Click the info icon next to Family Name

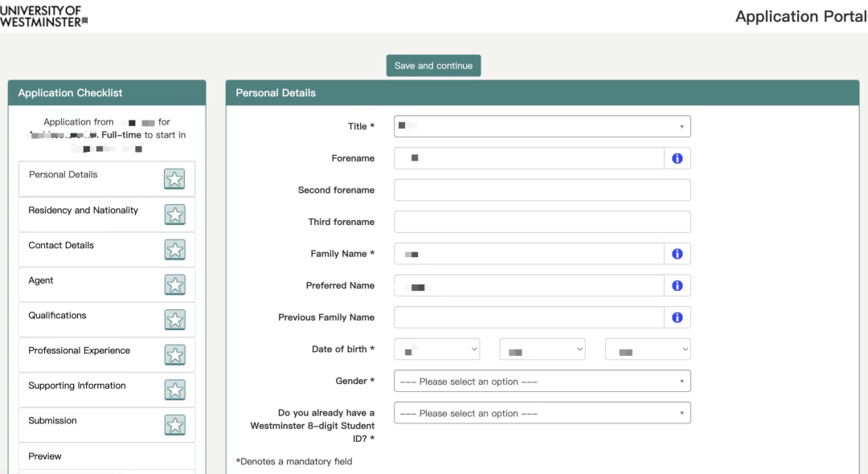[677, 254]
